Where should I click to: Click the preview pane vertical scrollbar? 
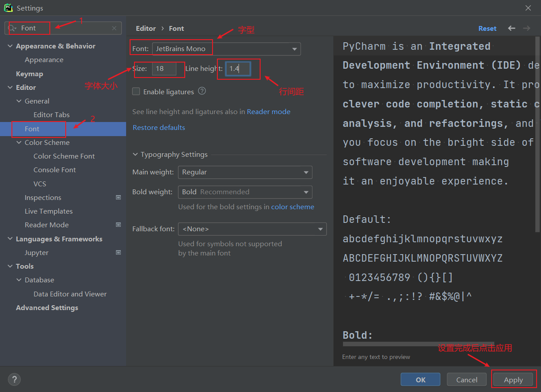537,135
